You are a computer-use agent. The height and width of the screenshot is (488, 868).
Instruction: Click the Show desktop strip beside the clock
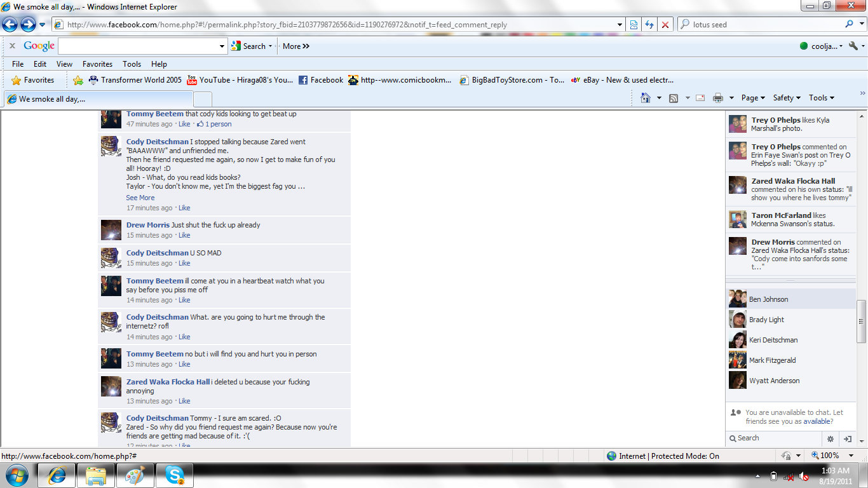[x=864, y=475]
